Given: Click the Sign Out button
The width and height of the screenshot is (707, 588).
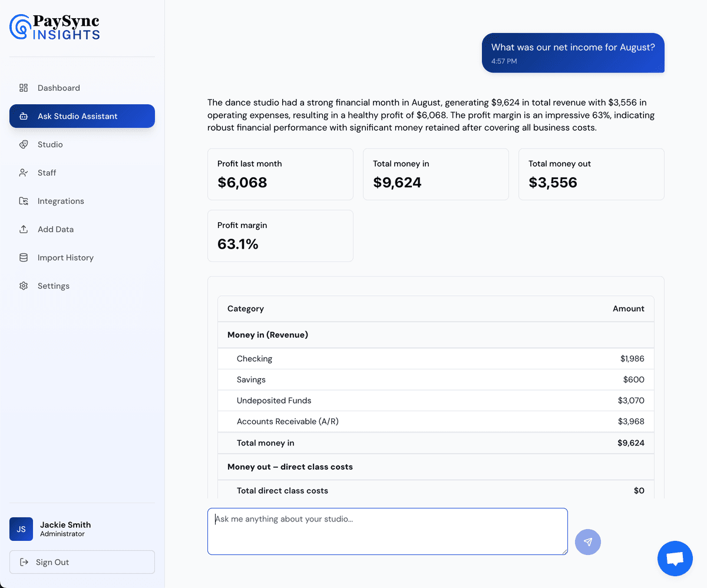Looking at the screenshot, I should pos(82,562).
